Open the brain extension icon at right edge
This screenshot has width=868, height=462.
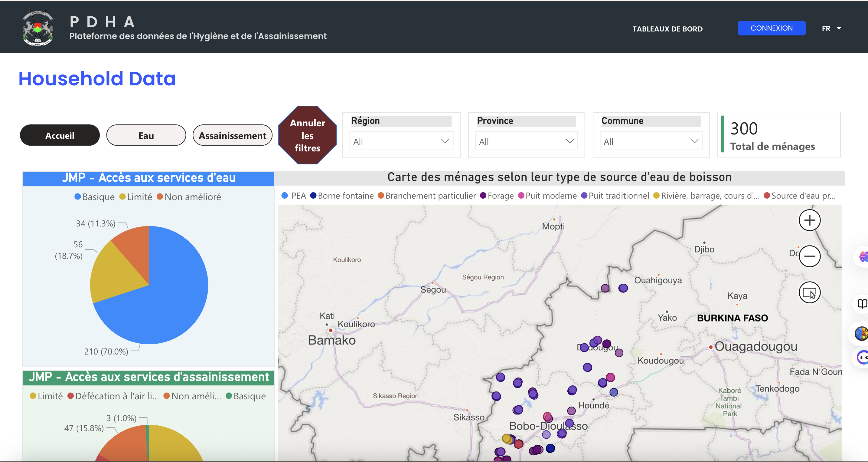863,257
